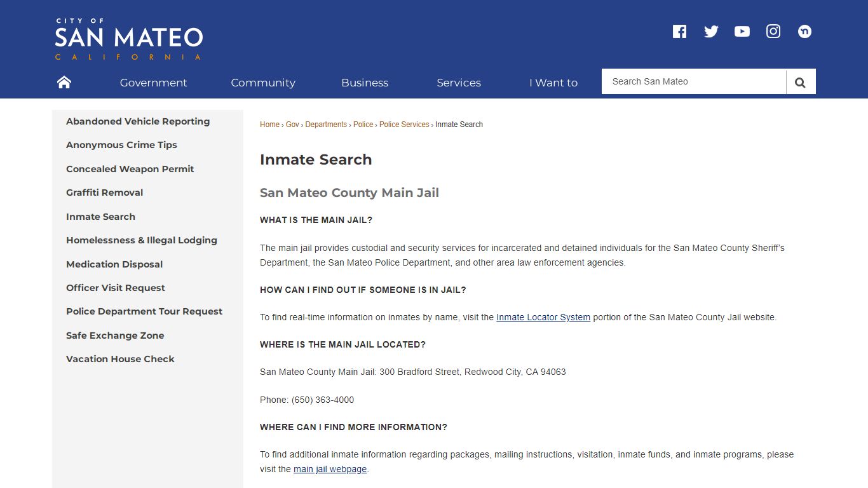Select Inmate Search in the sidebar
This screenshot has height=488, width=868.
(x=100, y=217)
